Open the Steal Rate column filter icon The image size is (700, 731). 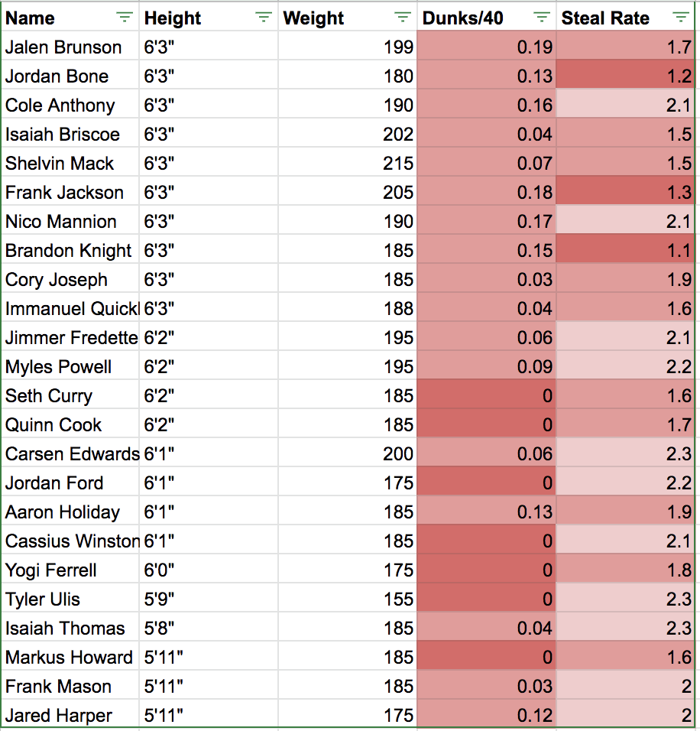click(x=680, y=18)
